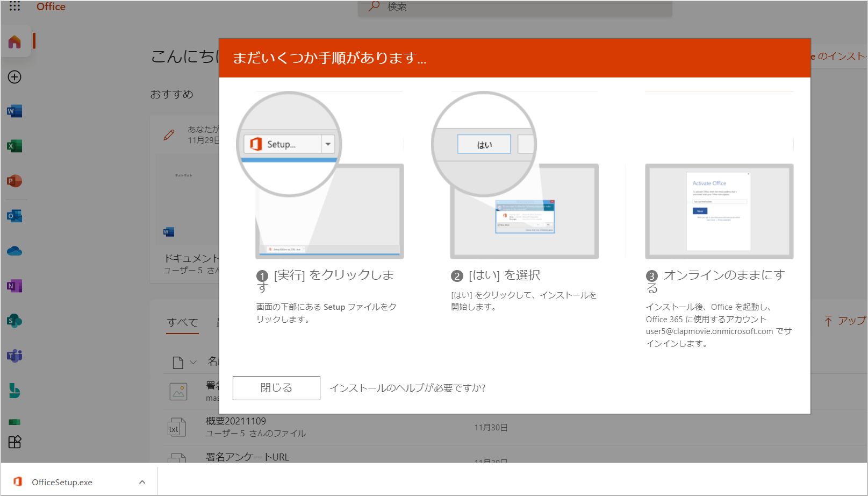Click the まだいくつか手順があります dialog title
The image size is (868, 496).
coord(329,58)
